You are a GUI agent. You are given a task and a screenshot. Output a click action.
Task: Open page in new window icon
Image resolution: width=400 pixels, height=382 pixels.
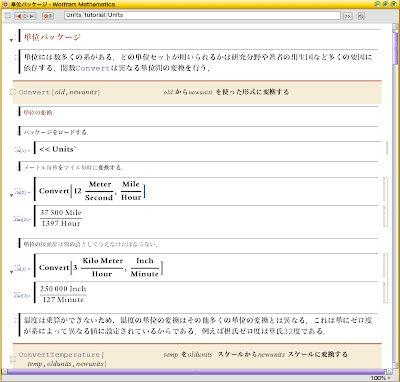click(x=361, y=16)
